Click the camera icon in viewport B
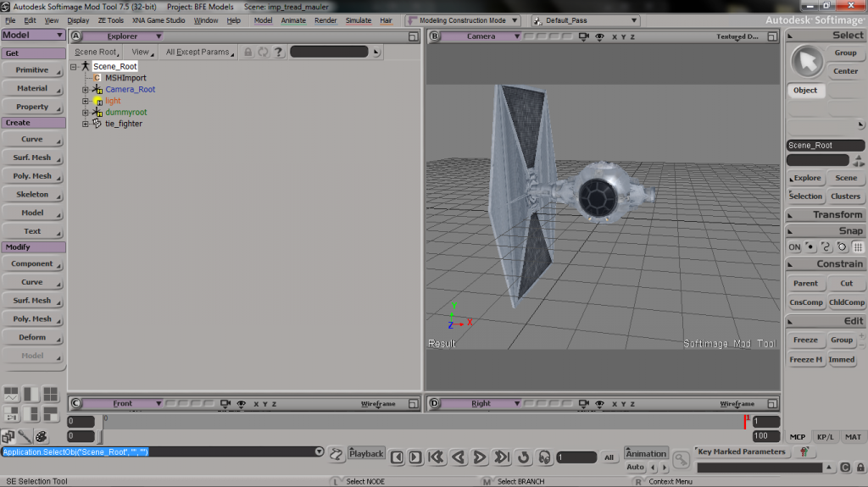 pos(583,36)
